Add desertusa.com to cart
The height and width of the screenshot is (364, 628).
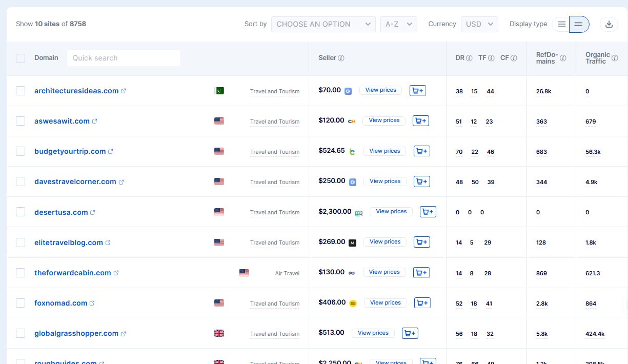click(428, 212)
